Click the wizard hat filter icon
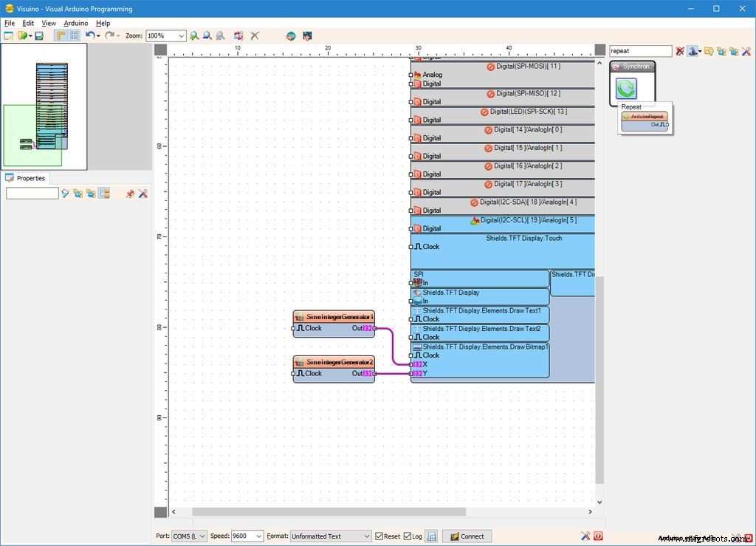 click(x=693, y=50)
